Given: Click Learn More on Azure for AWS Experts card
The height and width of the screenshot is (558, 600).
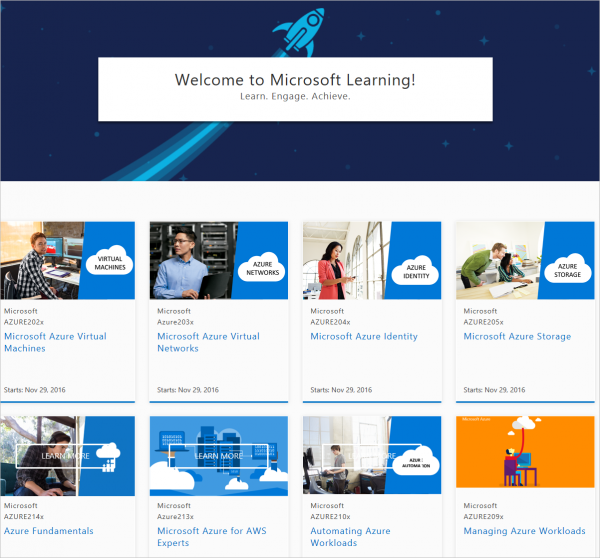Looking at the screenshot, I should coord(218,456).
